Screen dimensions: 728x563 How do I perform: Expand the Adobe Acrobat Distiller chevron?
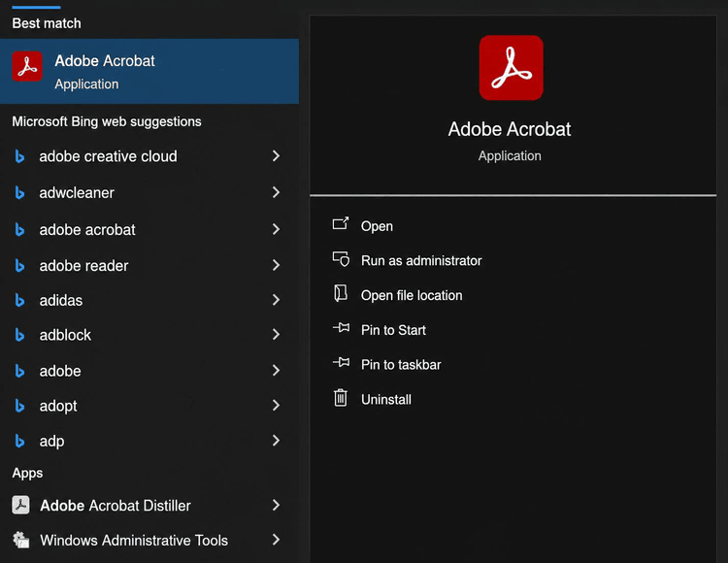pos(276,505)
